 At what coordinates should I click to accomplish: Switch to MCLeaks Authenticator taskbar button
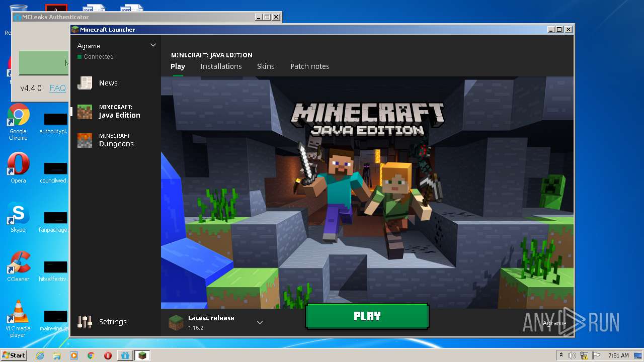coord(125,355)
